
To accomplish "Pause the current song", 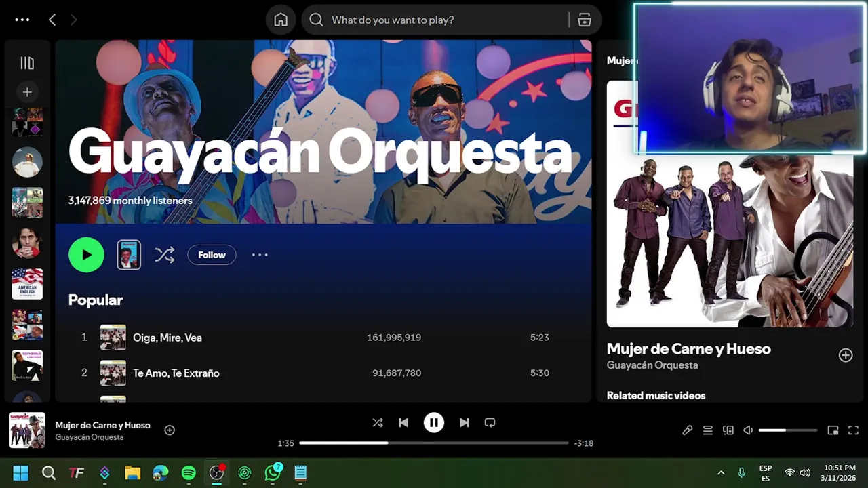I will pyautogui.click(x=434, y=422).
